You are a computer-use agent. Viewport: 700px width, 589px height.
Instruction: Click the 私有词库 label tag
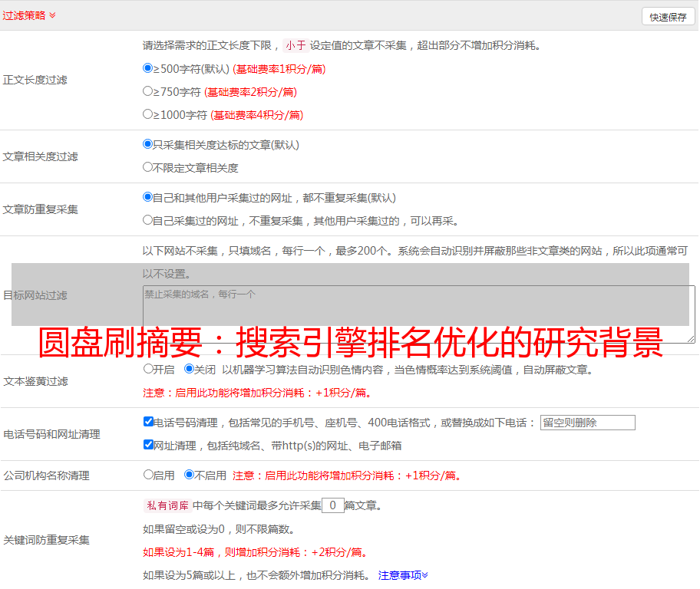pos(166,505)
